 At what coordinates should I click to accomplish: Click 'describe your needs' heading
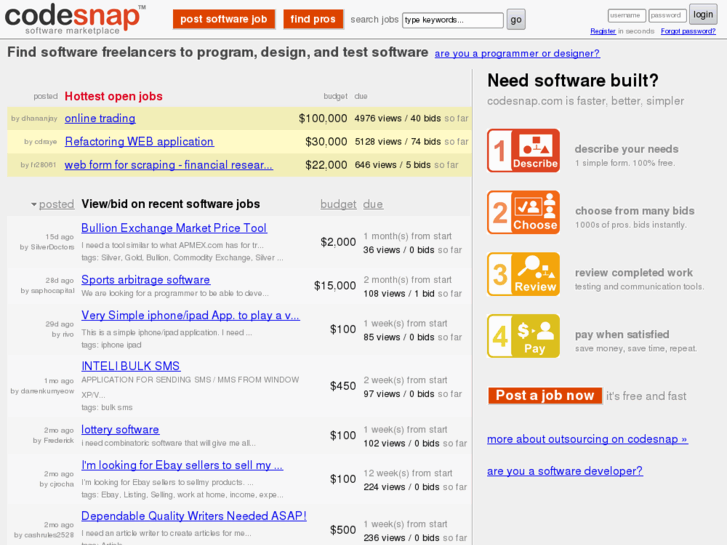point(626,149)
